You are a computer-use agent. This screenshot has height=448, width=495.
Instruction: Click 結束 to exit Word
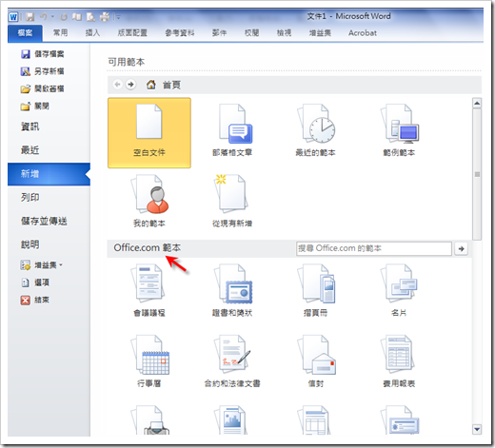click(x=35, y=300)
